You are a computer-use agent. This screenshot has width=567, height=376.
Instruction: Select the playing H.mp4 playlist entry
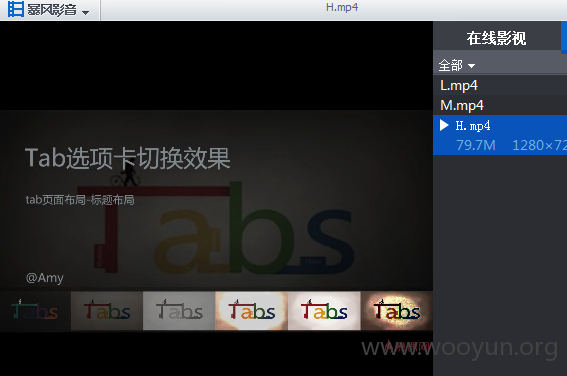point(500,135)
